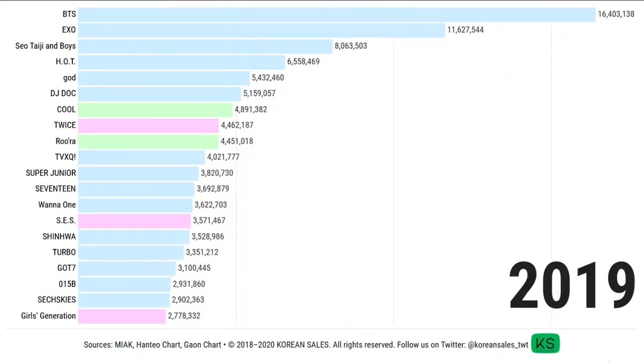The width and height of the screenshot is (644, 362).
Task: Click the value 8,063,503
Action: point(351,46)
